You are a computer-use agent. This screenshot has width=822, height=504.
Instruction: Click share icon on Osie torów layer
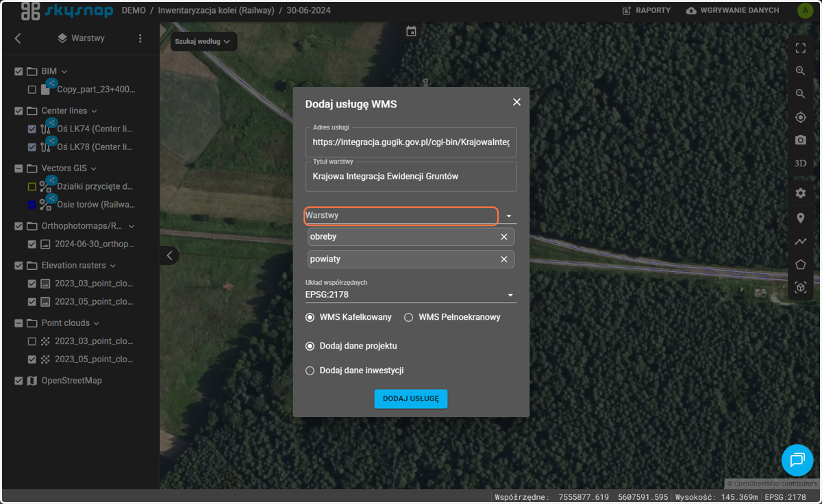point(51,197)
